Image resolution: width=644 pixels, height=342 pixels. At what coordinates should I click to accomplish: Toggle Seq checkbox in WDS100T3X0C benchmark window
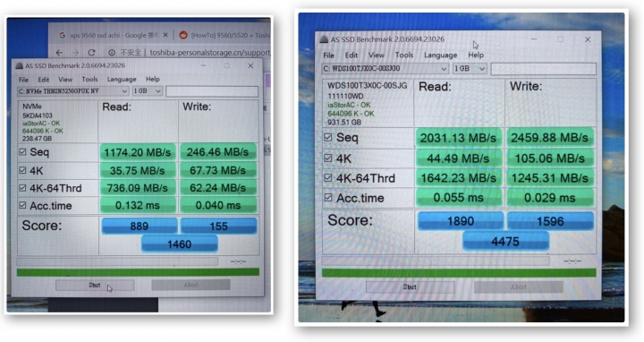pyautogui.click(x=327, y=137)
